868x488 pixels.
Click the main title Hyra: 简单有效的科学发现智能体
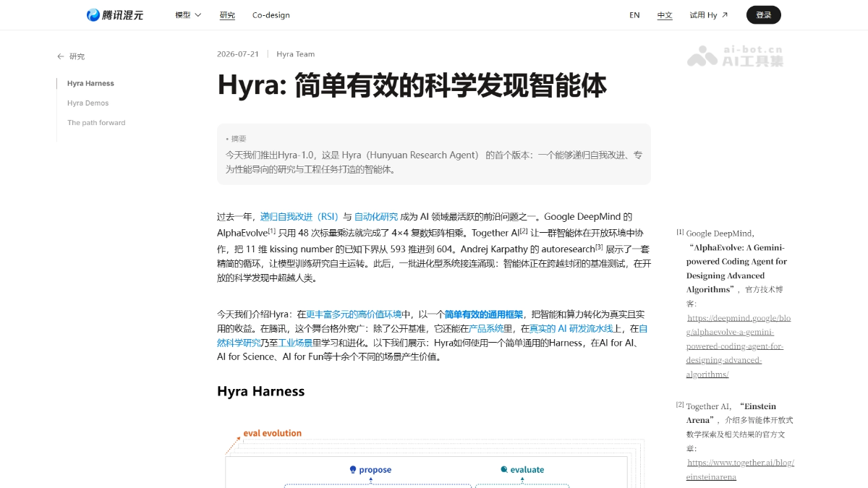pyautogui.click(x=412, y=85)
